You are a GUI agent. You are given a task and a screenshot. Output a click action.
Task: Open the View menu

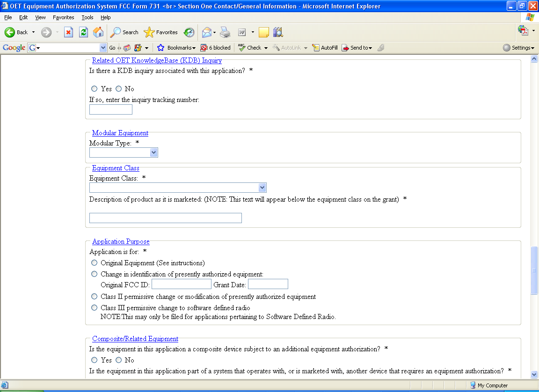coord(40,17)
